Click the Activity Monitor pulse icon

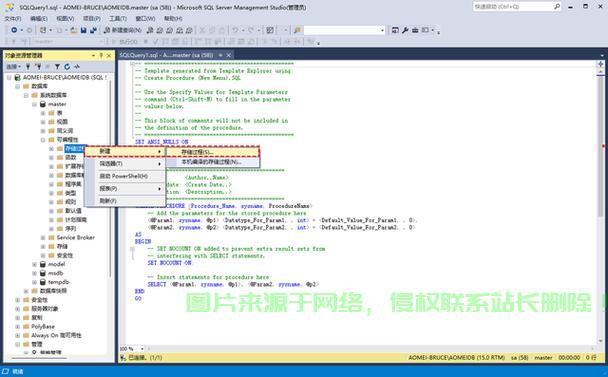point(77,67)
